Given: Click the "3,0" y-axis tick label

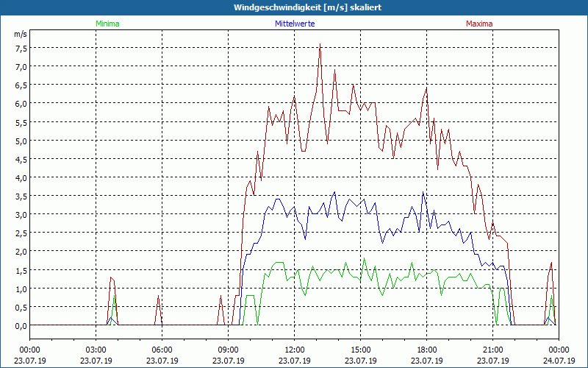Looking at the screenshot, I should (x=21, y=215).
